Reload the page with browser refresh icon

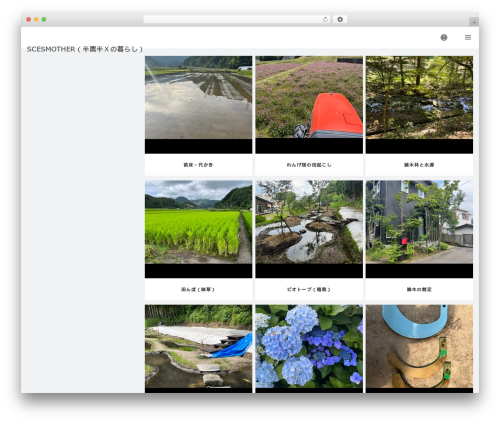point(325,20)
